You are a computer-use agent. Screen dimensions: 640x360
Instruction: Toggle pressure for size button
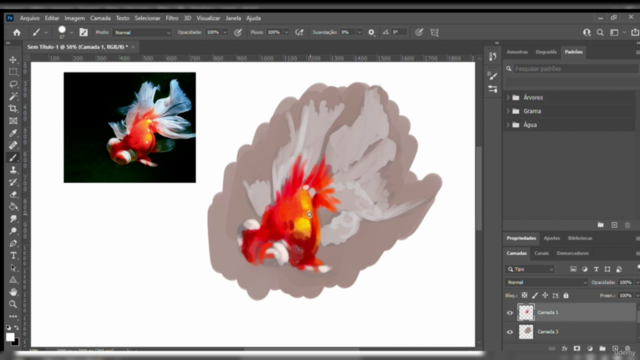(x=419, y=32)
